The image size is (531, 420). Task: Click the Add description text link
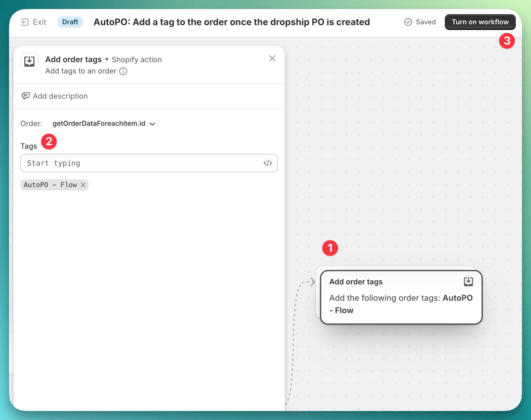tap(60, 96)
